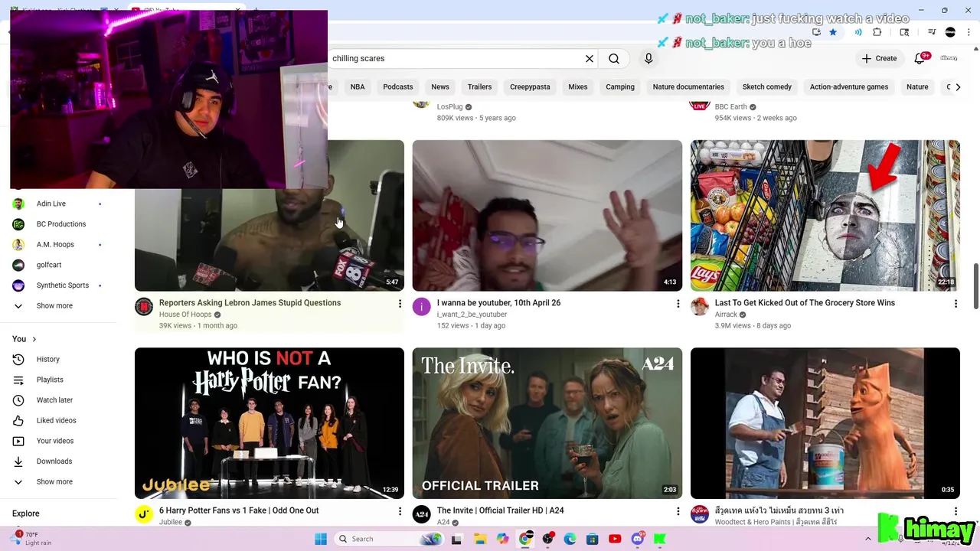Click the magnifying glass search button
The width and height of the screenshot is (980, 551).
coord(614,58)
